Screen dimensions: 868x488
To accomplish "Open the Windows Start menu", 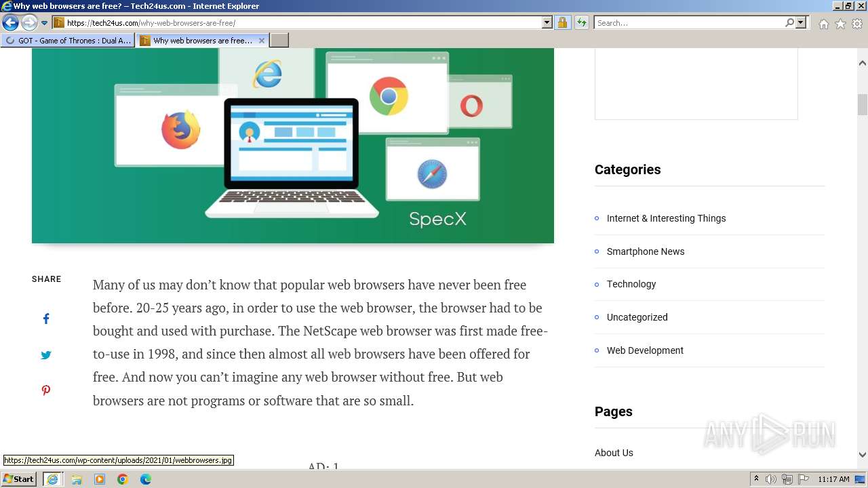I will [18, 479].
